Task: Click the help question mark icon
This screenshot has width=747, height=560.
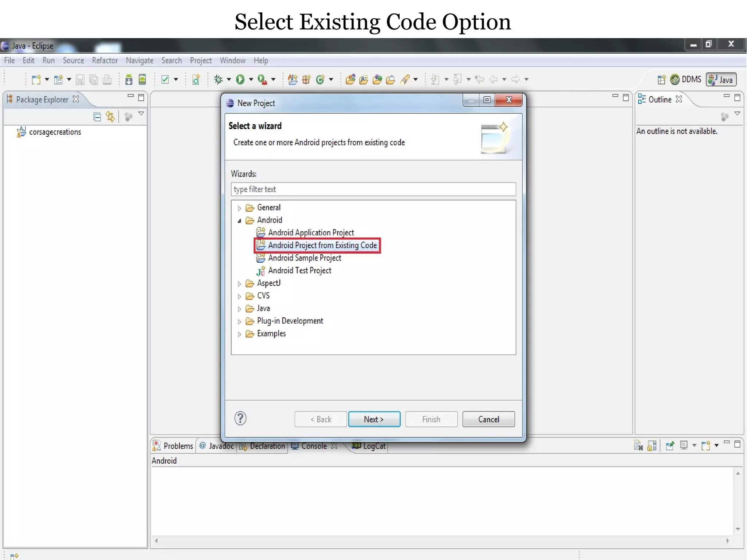Action: [240, 418]
